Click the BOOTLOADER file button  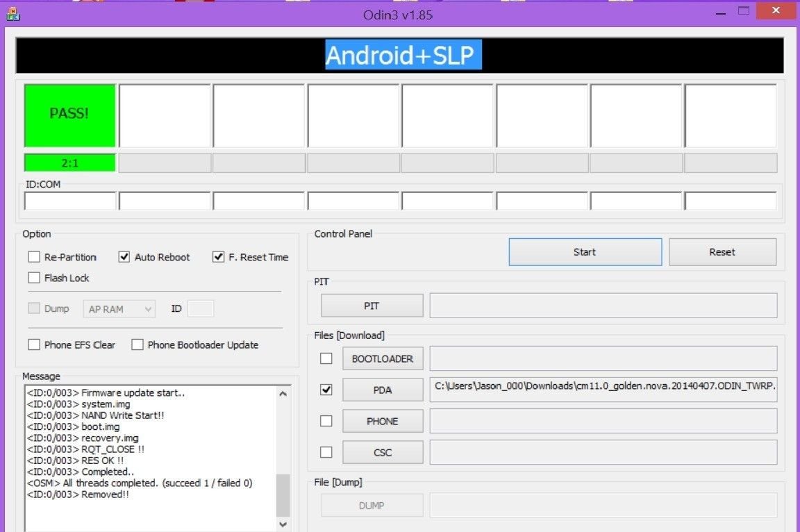383,358
